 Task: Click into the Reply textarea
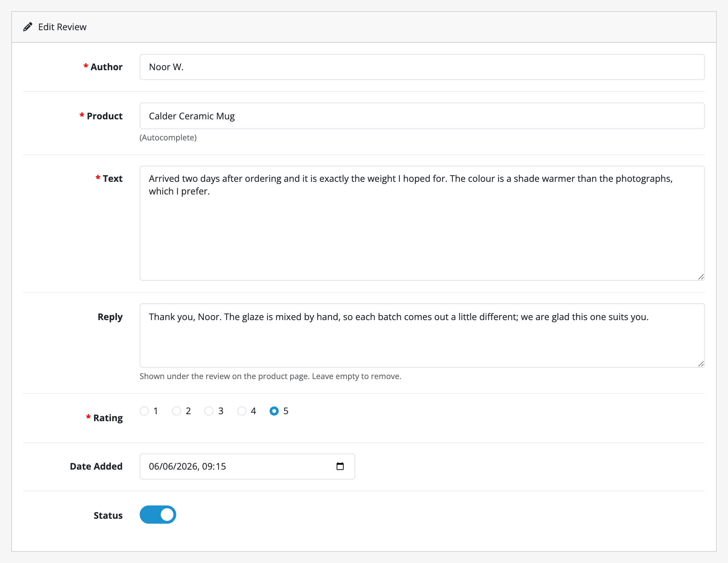422,336
